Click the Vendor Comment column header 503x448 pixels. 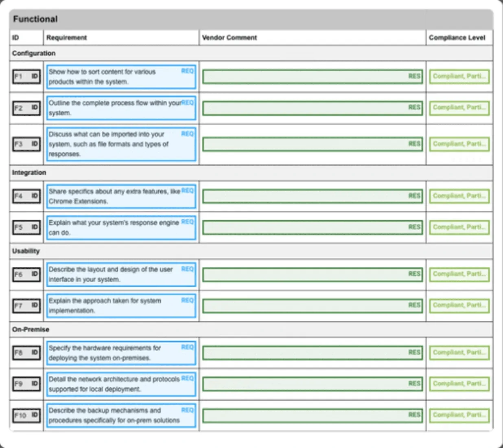(x=230, y=37)
